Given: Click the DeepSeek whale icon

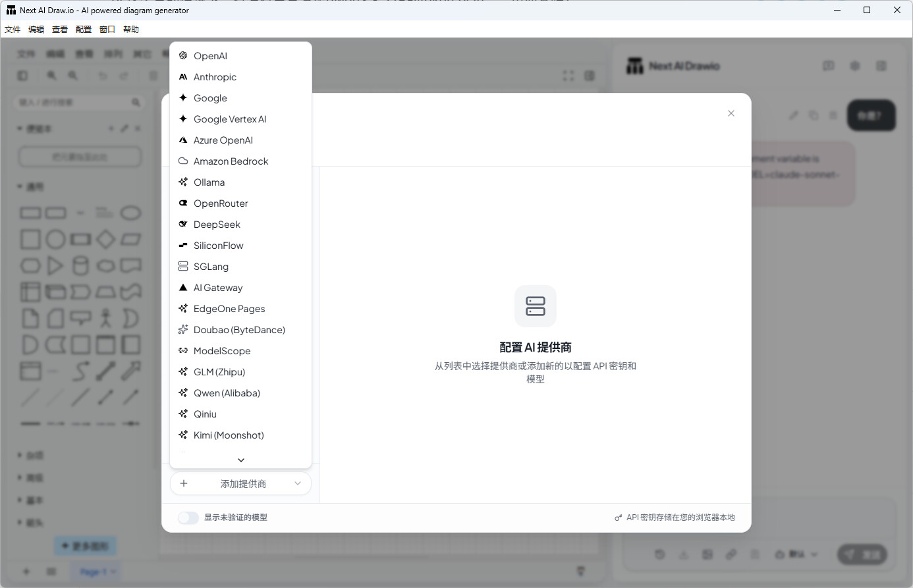Looking at the screenshot, I should pos(183,225).
